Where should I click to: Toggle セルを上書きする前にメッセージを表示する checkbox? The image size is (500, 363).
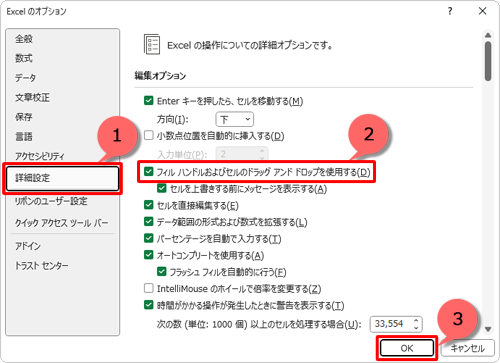[x=162, y=188]
